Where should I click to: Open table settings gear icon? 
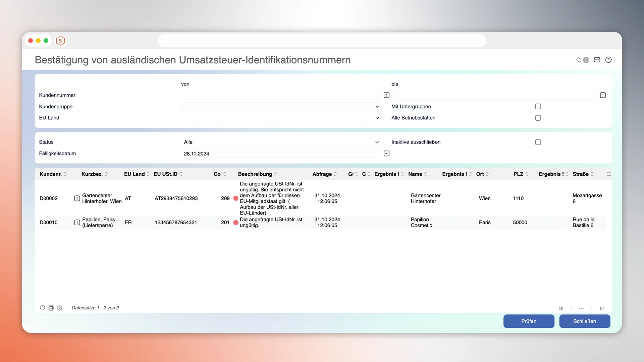pos(60,308)
